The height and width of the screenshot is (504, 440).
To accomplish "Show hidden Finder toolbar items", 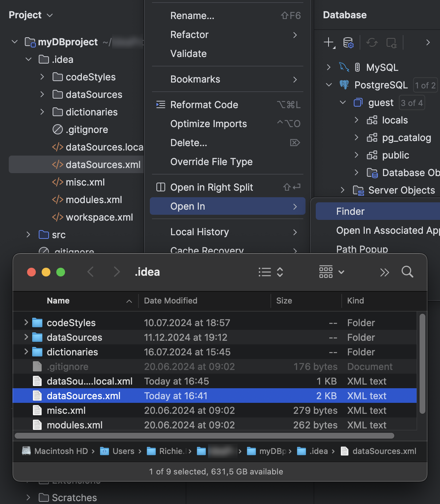I will click(x=384, y=272).
